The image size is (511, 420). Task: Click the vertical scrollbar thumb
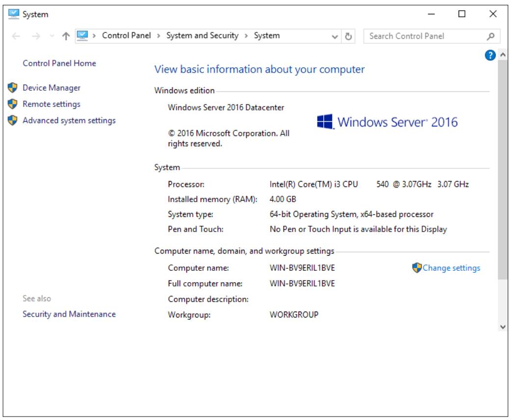[503, 170]
